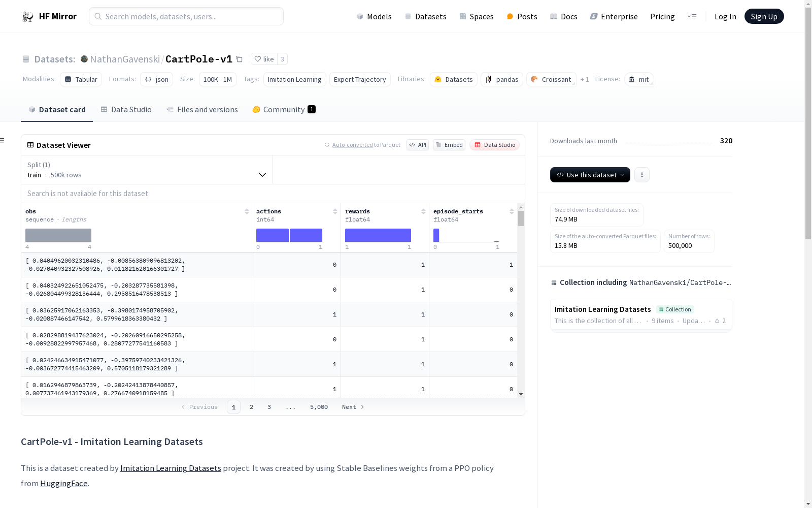This screenshot has height=508, width=812.
Task: Copy dataset name with copy icon
Action: [x=239, y=59]
